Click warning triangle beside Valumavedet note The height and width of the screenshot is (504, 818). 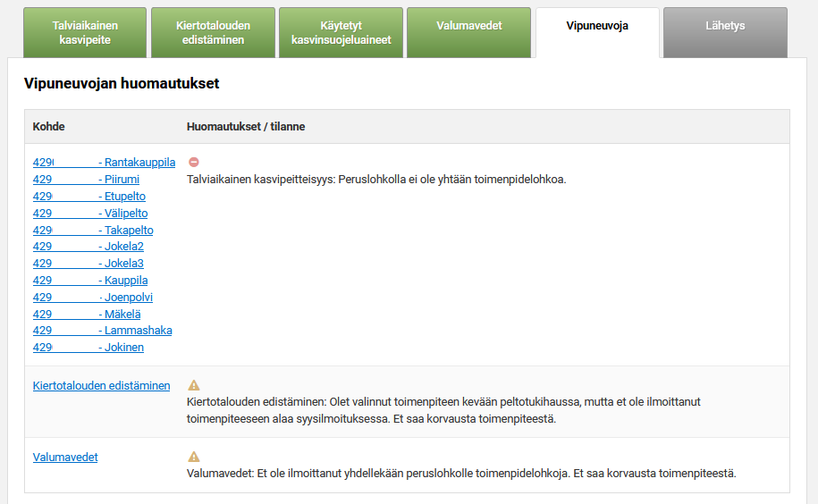pyautogui.click(x=194, y=457)
